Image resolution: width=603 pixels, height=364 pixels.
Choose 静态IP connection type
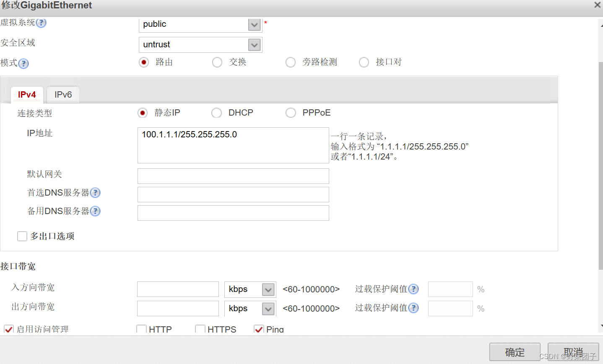(x=143, y=113)
